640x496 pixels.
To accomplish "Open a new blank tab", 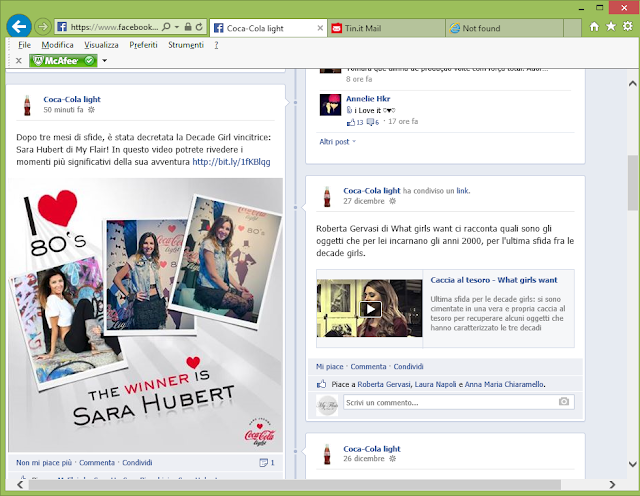I will click(x=572, y=28).
